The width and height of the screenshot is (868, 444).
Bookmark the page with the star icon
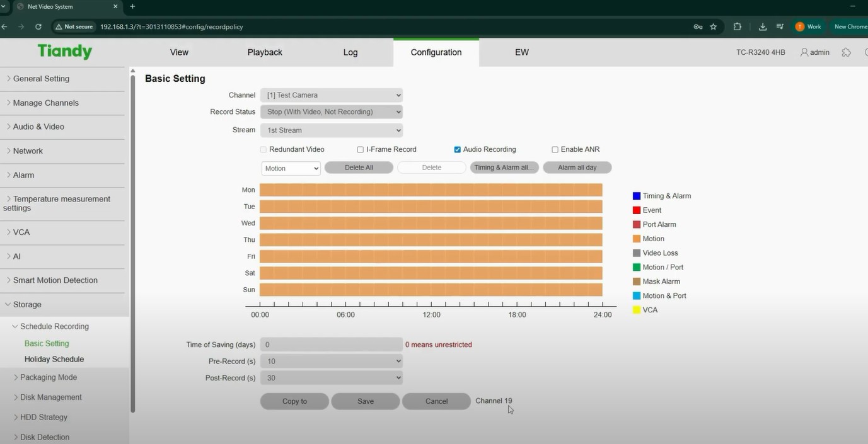[714, 27]
